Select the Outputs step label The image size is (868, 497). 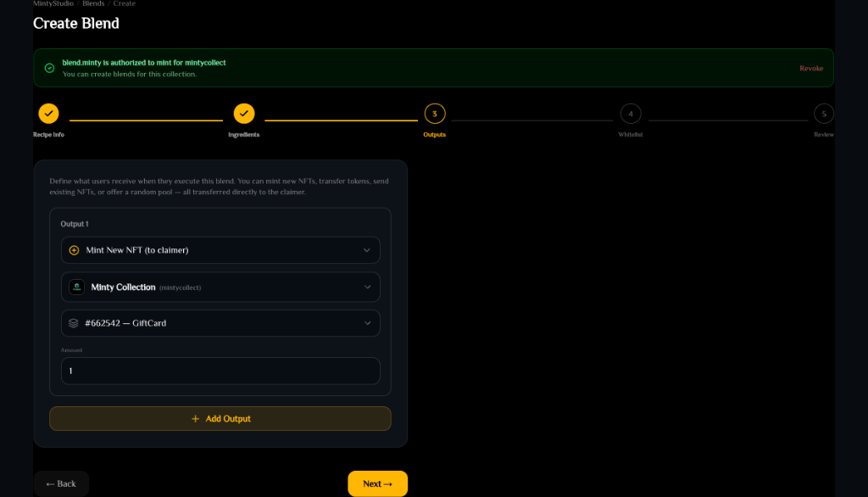point(435,135)
